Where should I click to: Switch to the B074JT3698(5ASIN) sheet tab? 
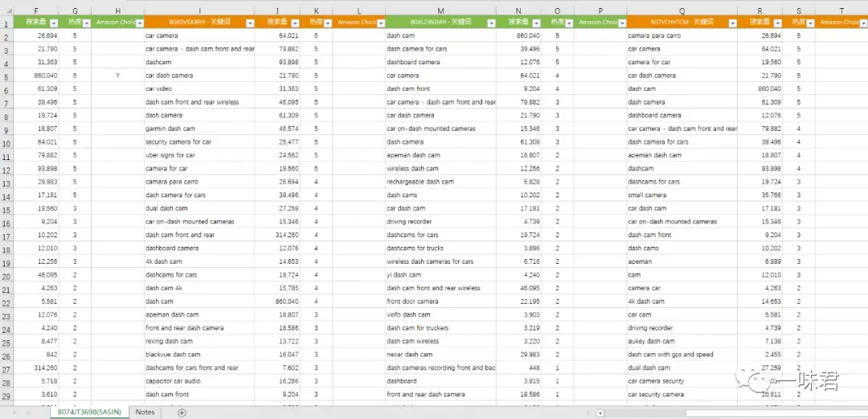coord(88,413)
